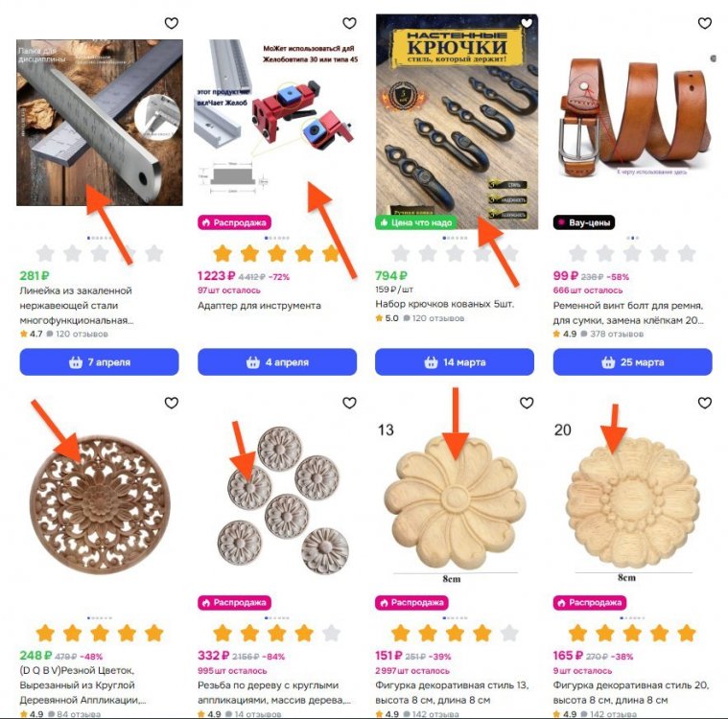Open the Линейка из закаленной стали product title

[77, 306]
